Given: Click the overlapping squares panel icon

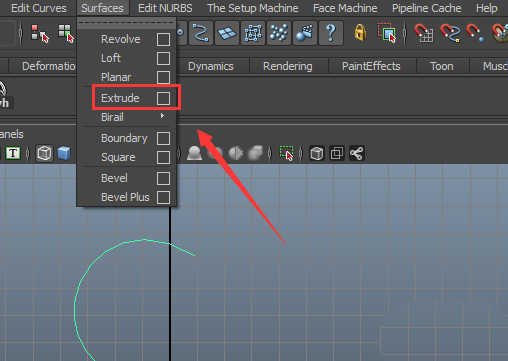Looking at the screenshot, I should click(336, 153).
